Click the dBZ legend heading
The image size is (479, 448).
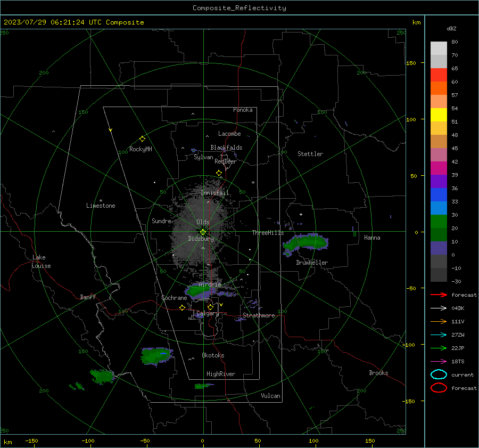451,28
